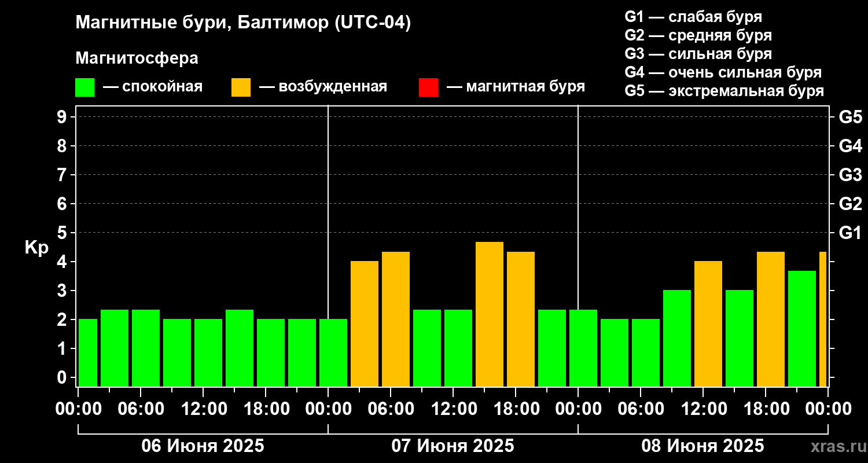Select the title 'Магнитные бури, Балтимор (UTC-04)'
The width and height of the screenshot is (868, 463).
tap(243, 24)
